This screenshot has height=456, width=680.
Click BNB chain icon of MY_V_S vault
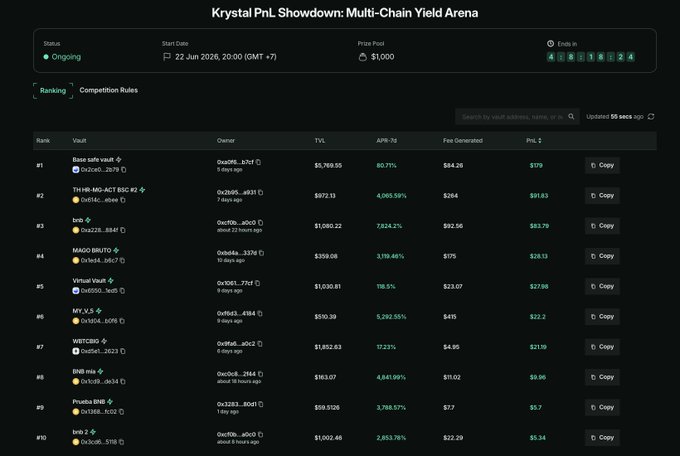[76, 321]
